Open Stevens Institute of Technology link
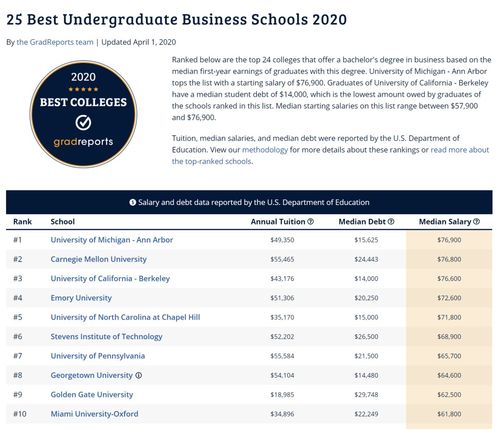Viewport: 500px width, 429px height. [106, 337]
